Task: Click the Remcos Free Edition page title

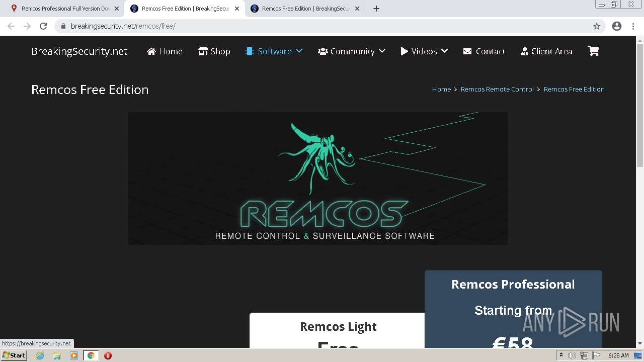Action: [x=90, y=89]
